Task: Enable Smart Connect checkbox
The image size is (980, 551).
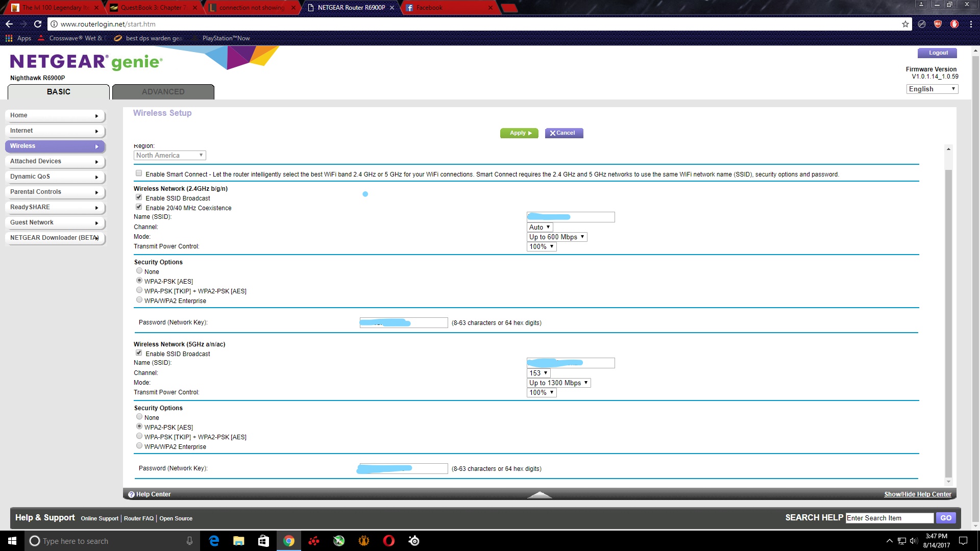Action: (x=139, y=173)
